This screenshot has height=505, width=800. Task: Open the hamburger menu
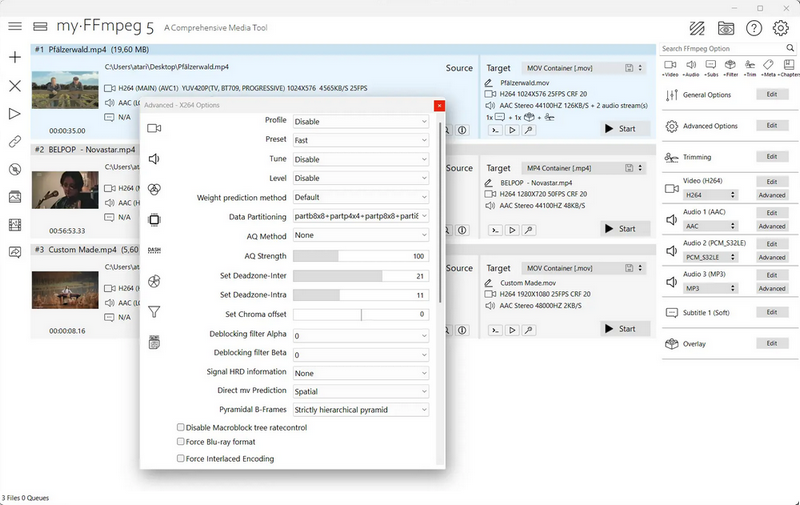tap(15, 26)
